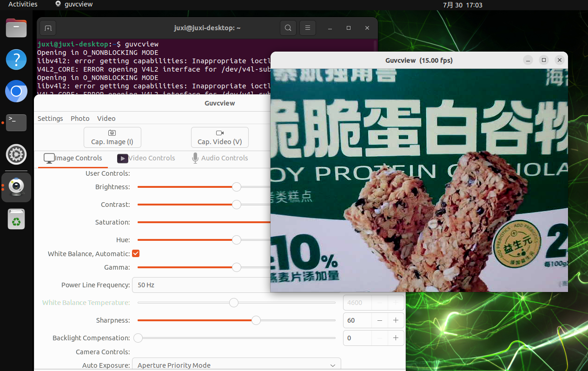The width and height of the screenshot is (588, 371).
Task: Open the Files app in the dock
Action: coord(16,28)
